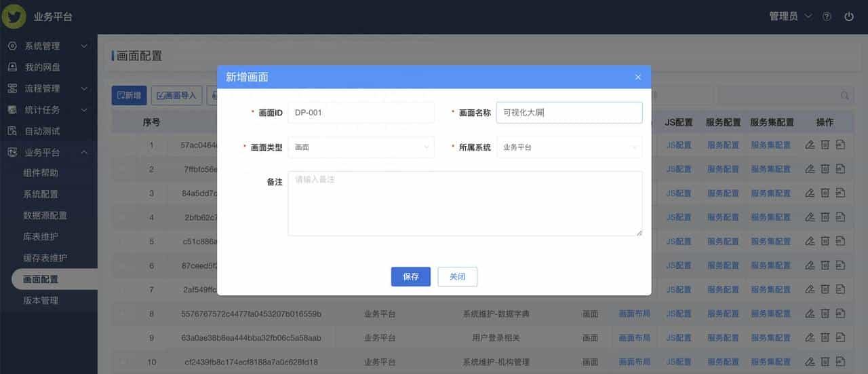Image resolution: width=868 pixels, height=374 pixels.
Task: Open the 画面类型 dropdown
Action: click(361, 147)
